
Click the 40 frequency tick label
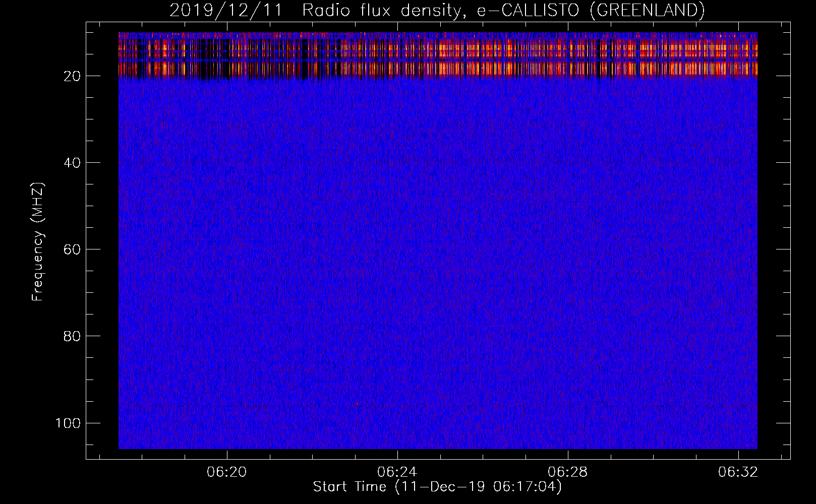[72, 163]
